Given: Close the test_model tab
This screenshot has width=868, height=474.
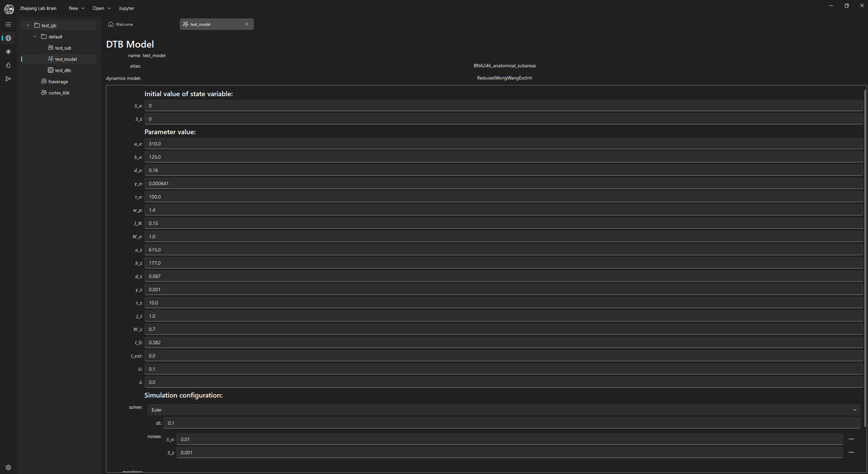Looking at the screenshot, I should click(x=247, y=24).
